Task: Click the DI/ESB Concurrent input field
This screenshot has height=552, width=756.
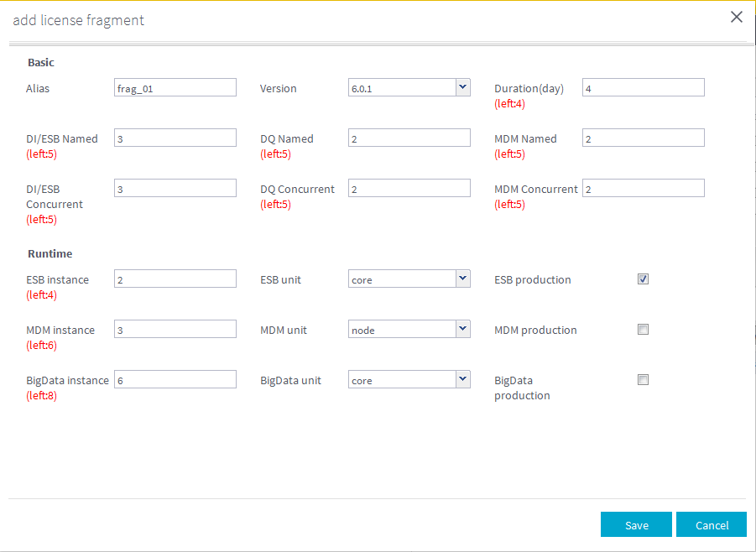Action: pyautogui.click(x=175, y=187)
